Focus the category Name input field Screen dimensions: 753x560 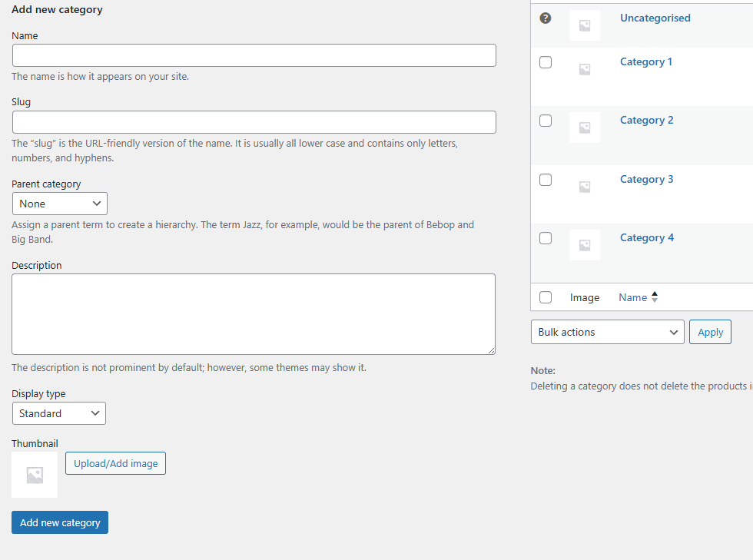pyautogui.click(x=254, y=55)
